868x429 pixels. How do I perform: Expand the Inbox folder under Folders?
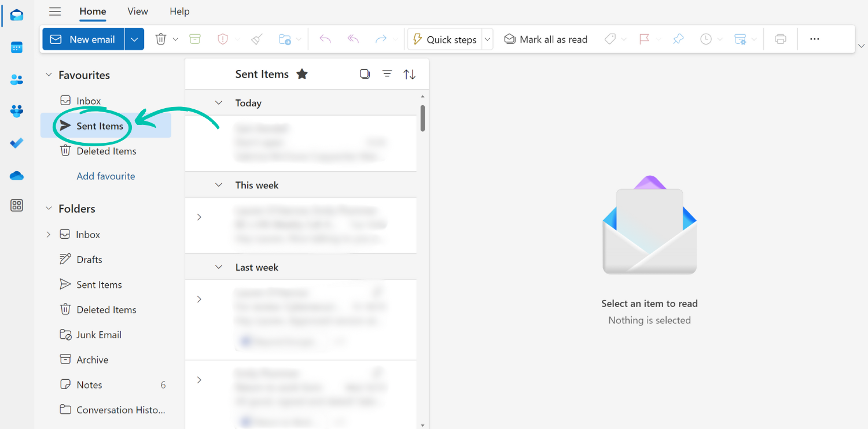point(48,234)
